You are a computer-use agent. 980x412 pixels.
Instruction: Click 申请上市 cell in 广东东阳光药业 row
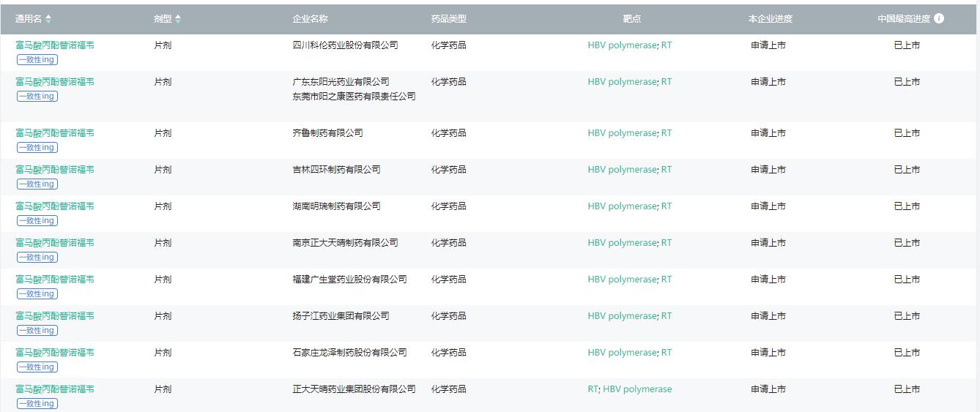point(768,82)
